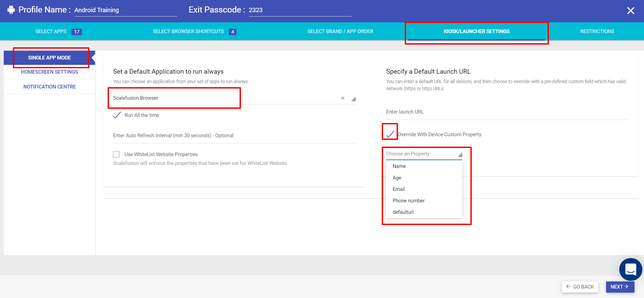Click the Next button
Image resolution: width=644 pixels, height=298 pixels.
point(620,287)
